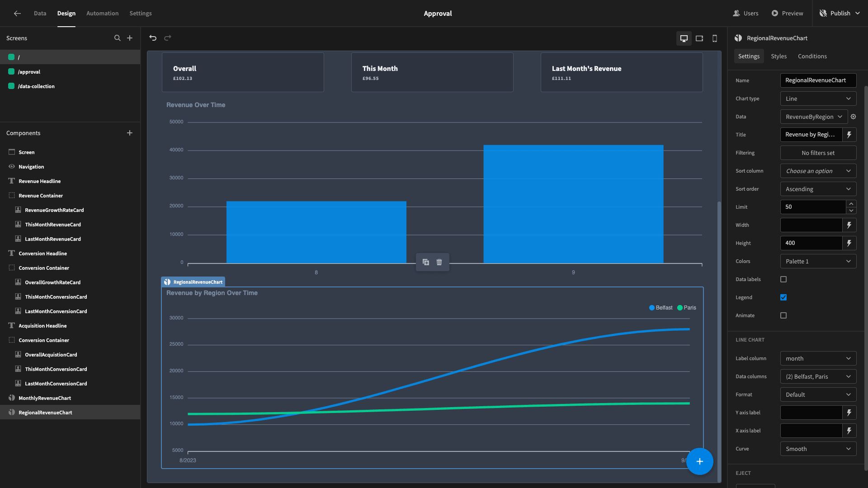The image size is (868, 488).
Task: Open bindings lightning icon for X axis label
Action: pos(849,431)
